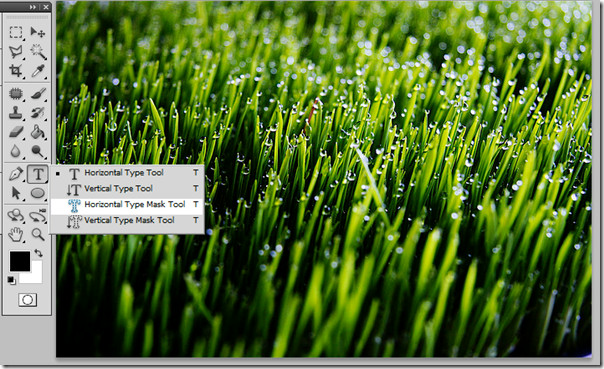Choose Horizontal Type Tool from flyout
Screen dimensions: 604x369
(127, 173)
